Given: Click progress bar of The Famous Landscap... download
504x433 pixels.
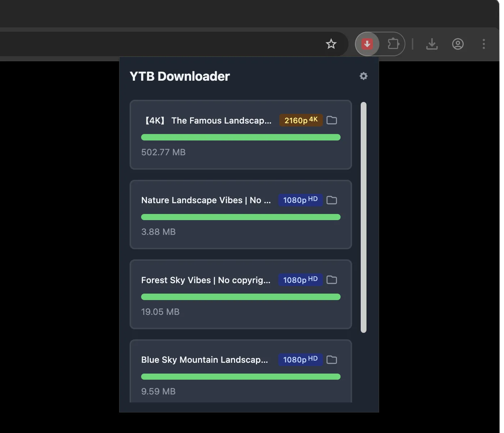Looking at the screenshot, I should [241, 137].
